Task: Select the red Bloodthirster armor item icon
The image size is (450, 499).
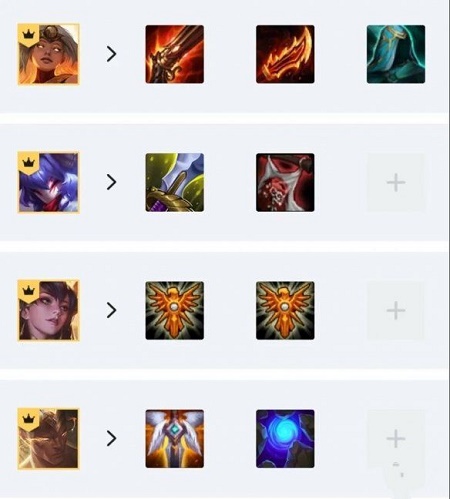Action: [x=285, y=182]
